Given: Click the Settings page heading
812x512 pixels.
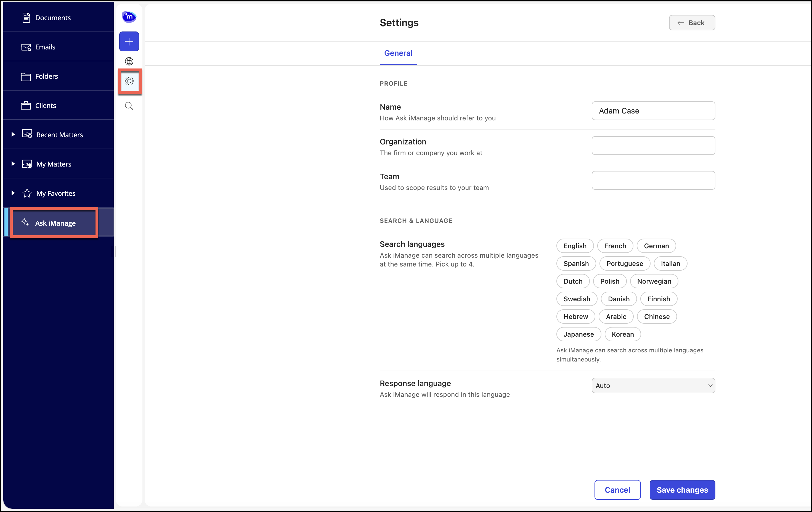Looking at the screenshot, I should click(x=399, y=23).
